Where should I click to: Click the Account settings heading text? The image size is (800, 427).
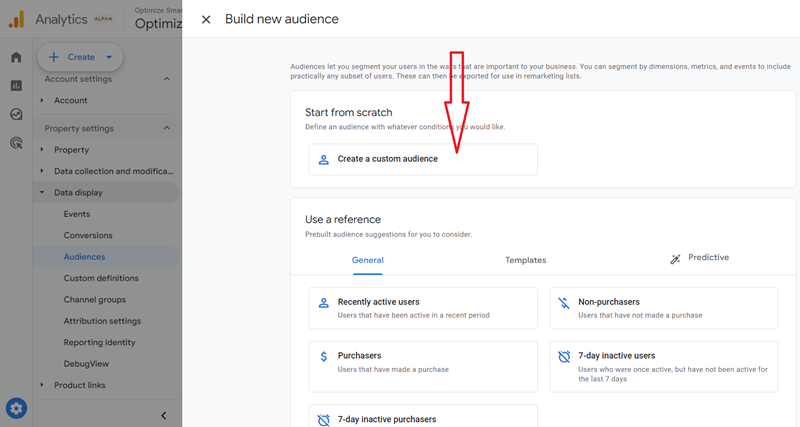click(x=78, y=79)
